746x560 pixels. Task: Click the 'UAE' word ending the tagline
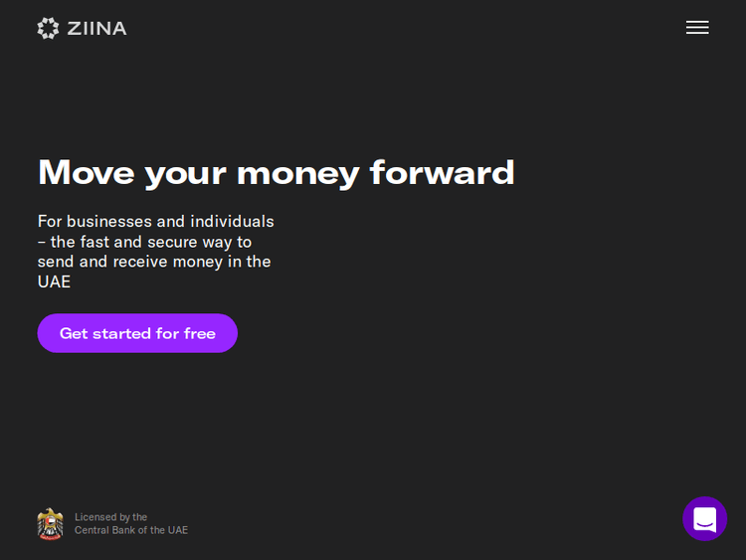click(x=54, y=282)
